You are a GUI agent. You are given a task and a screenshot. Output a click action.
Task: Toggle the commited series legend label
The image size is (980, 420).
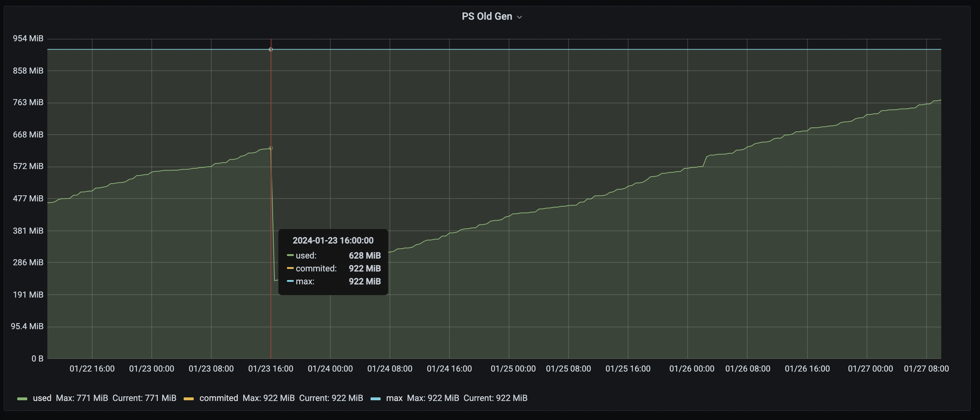point(219,398)
